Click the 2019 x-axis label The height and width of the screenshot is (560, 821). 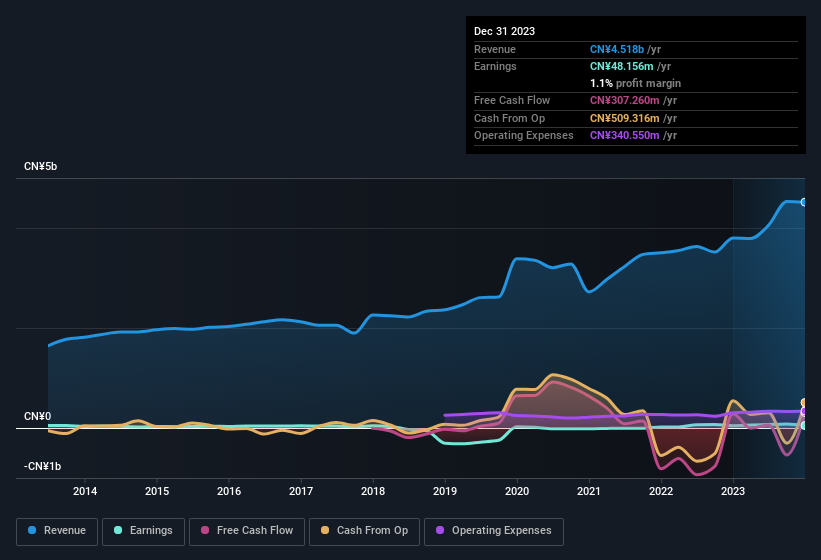point(445,491)
